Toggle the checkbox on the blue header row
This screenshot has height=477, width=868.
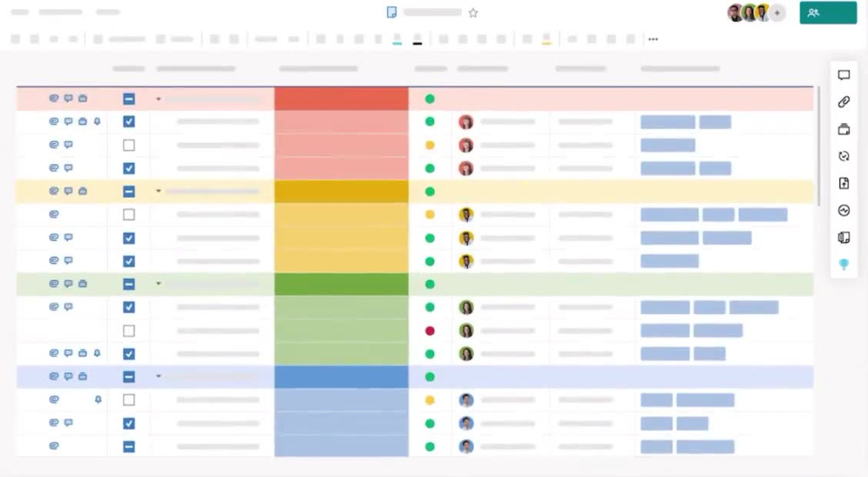point(129,377)
